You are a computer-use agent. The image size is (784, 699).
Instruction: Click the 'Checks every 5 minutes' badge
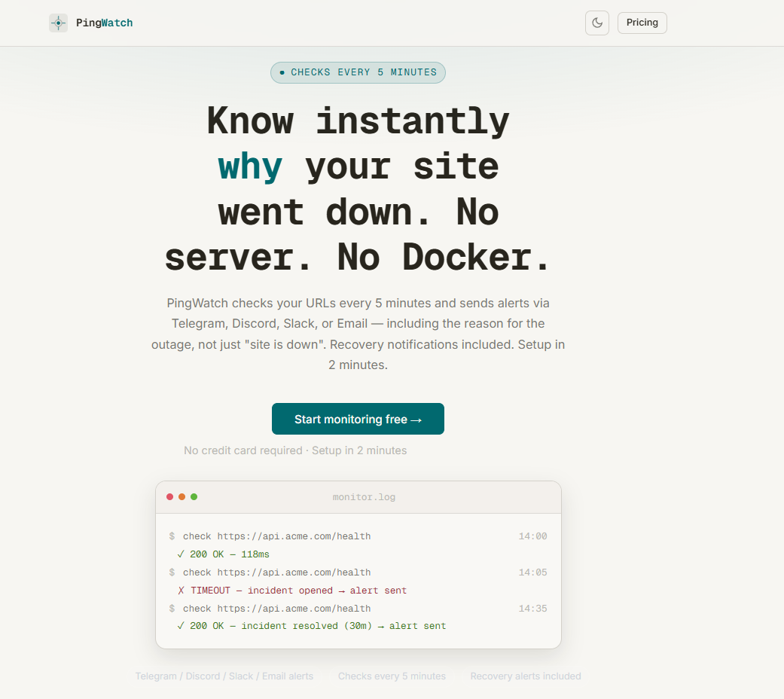(358, 72)
